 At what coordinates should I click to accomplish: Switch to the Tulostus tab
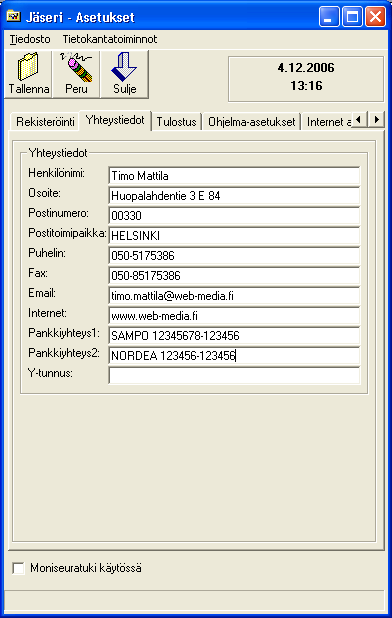click(176, 122)
